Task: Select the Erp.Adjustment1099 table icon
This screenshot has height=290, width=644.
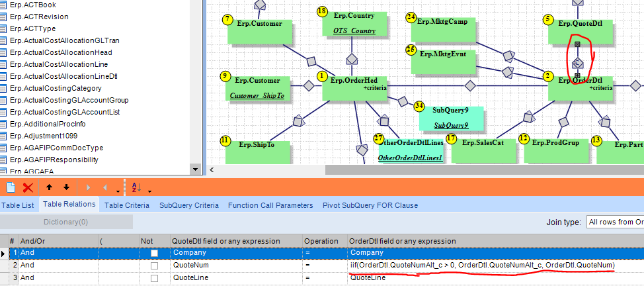Action: point(4,136)
